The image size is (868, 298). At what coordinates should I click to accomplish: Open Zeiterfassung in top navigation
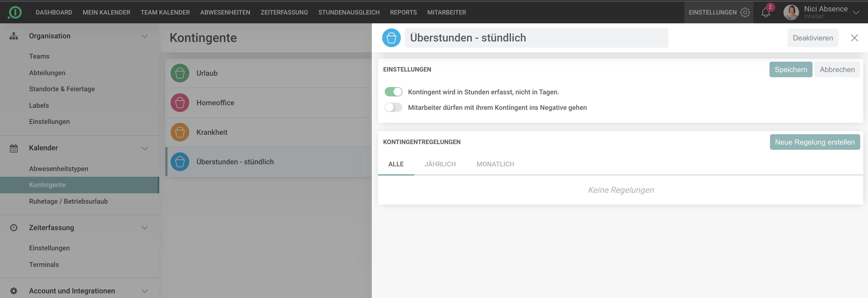coord(284,12)
